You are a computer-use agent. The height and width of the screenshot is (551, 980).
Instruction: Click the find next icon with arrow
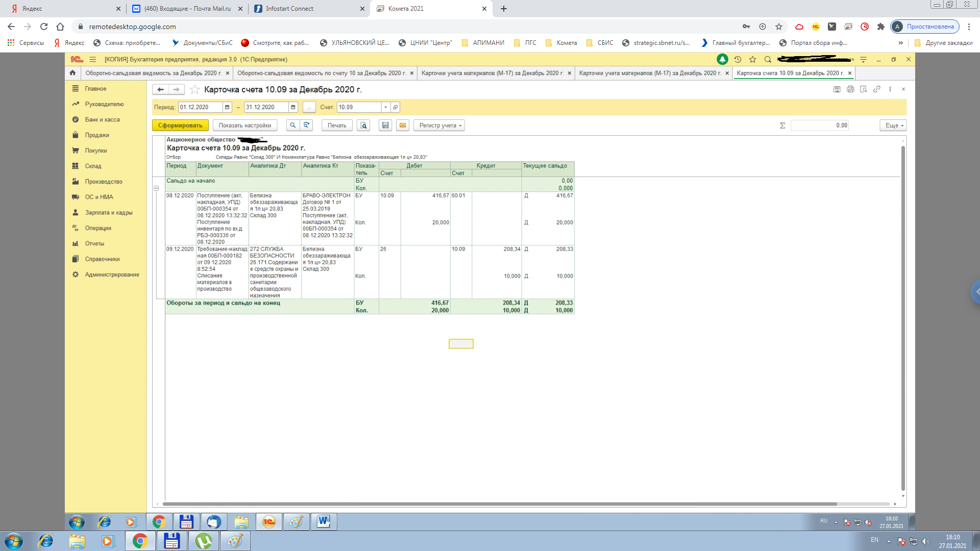pos(306,126)
